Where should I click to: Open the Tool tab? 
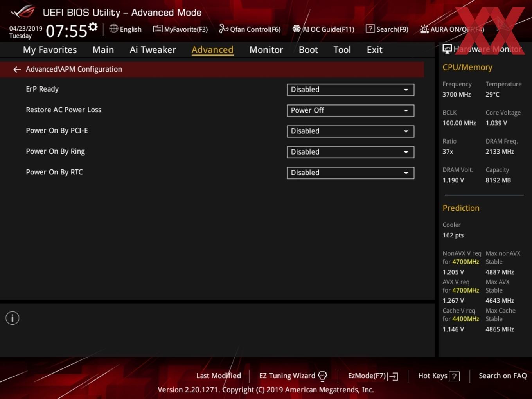tap(342, 50)
